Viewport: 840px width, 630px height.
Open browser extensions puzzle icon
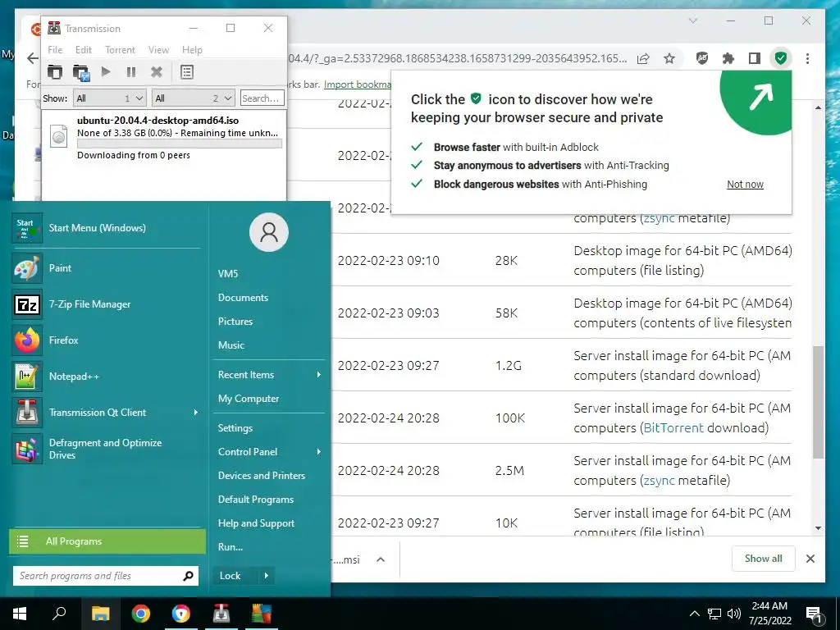728,58
